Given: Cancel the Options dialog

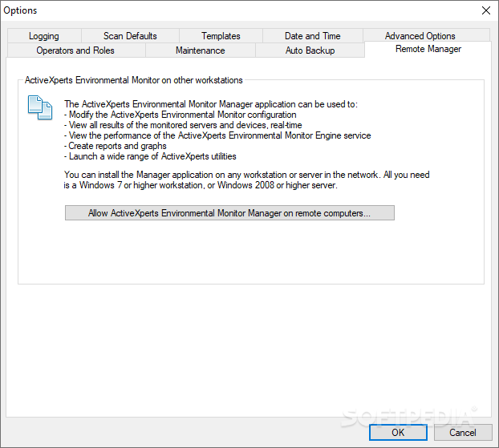Looking at the screenshot, I should tap(463, 433).
